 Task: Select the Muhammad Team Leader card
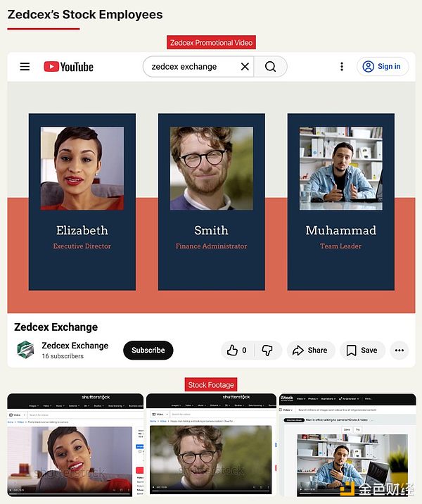340,202
